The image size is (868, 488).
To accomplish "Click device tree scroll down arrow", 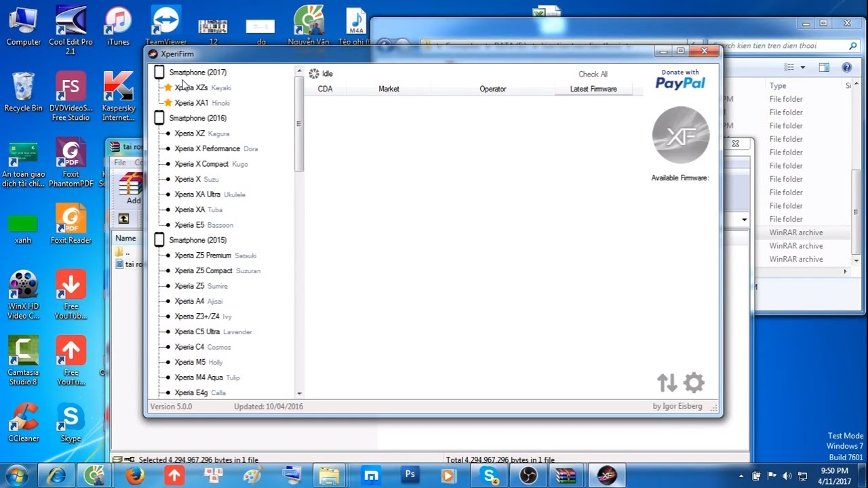I will click(298, 393).
